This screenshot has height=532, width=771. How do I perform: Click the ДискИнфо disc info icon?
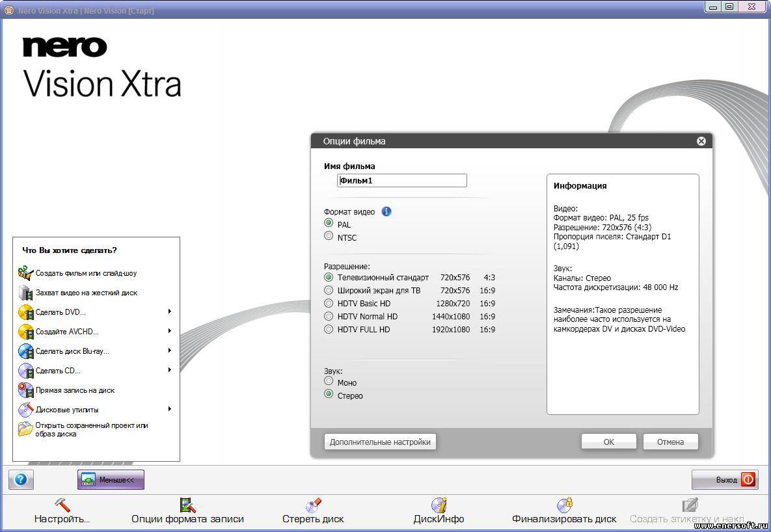tap(439, 505)
